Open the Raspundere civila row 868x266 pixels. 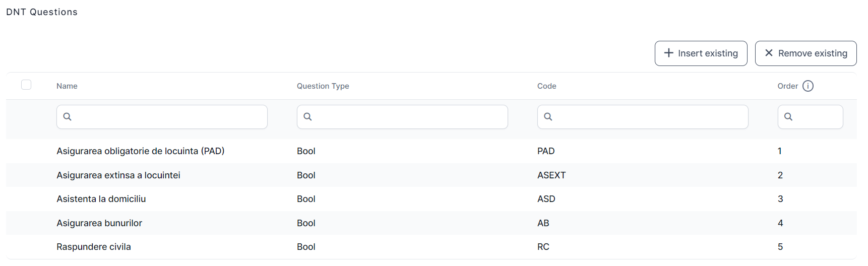(94, 247)
